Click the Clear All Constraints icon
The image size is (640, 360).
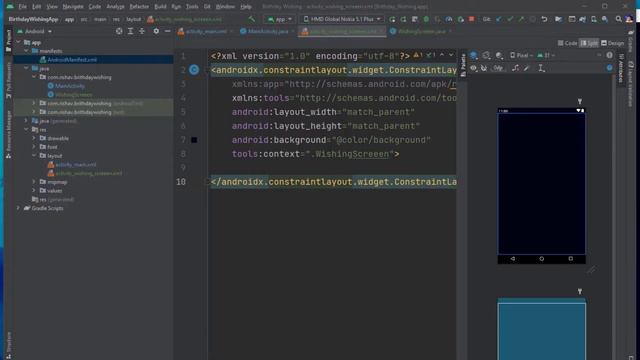[516, 68]
